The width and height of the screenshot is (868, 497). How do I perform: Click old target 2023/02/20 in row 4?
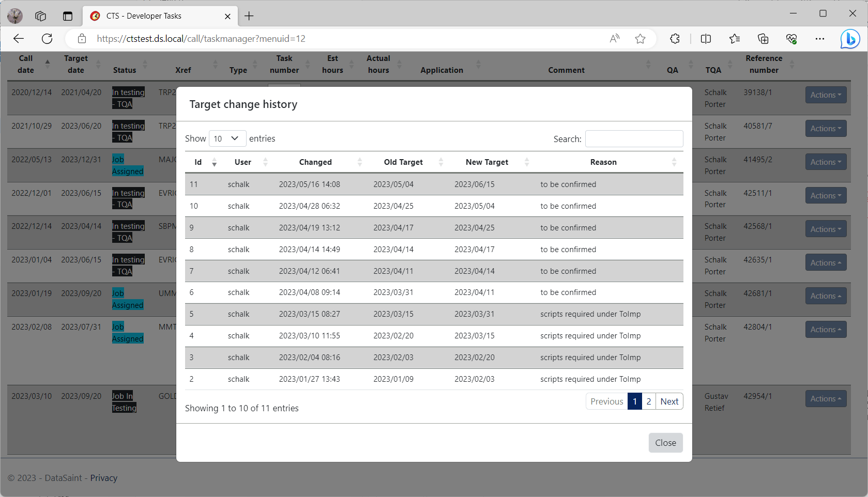pos(393,336)
